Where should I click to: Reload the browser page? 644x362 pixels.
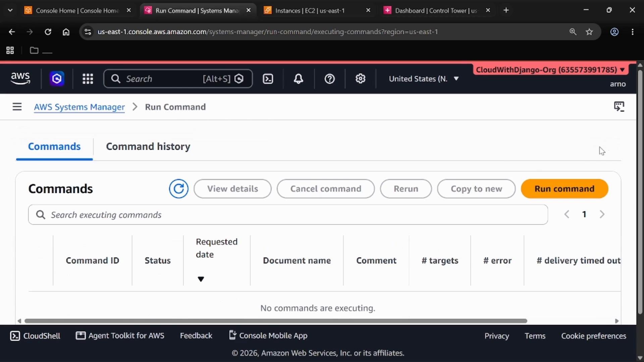tap(48, 32)
